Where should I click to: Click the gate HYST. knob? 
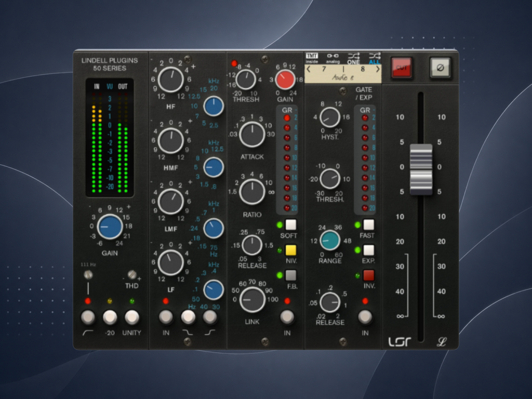pos(330,117)
